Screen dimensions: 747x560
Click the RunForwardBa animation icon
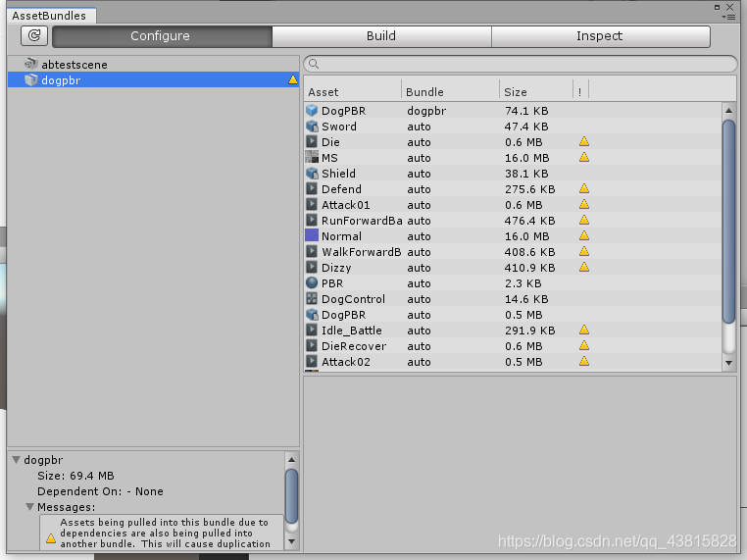point(312,221)
